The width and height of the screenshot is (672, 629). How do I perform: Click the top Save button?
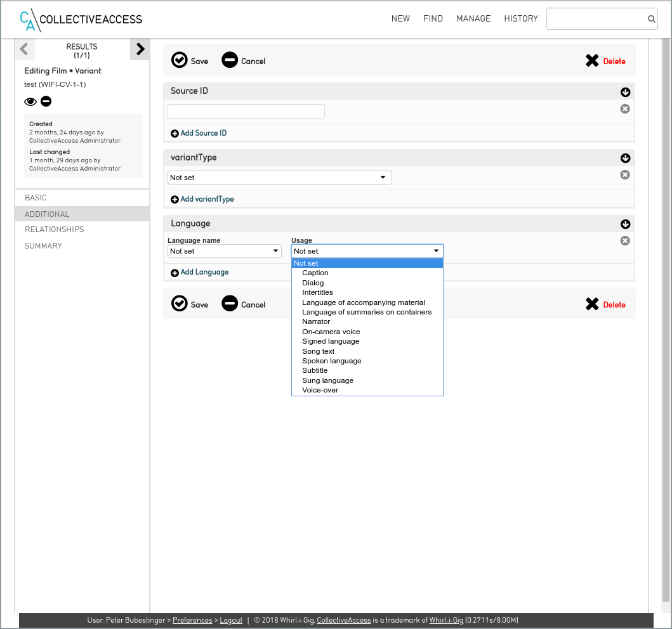(190, 61)
